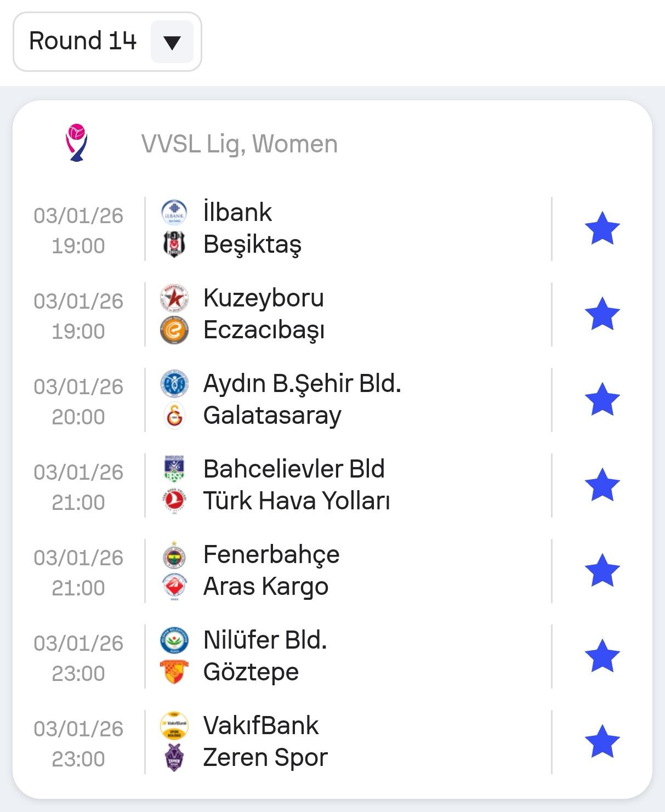Unfavorite the Kuzeyboru vs Eczacıbaşı match
The height and width of the screenshot is (812, 665).
click(602, 314)
